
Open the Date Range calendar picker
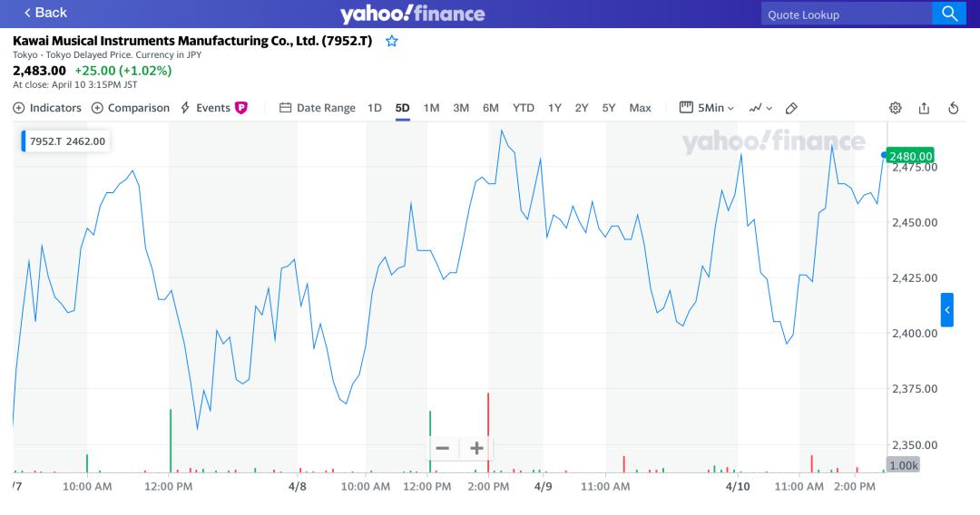click(x=318, y=108)
